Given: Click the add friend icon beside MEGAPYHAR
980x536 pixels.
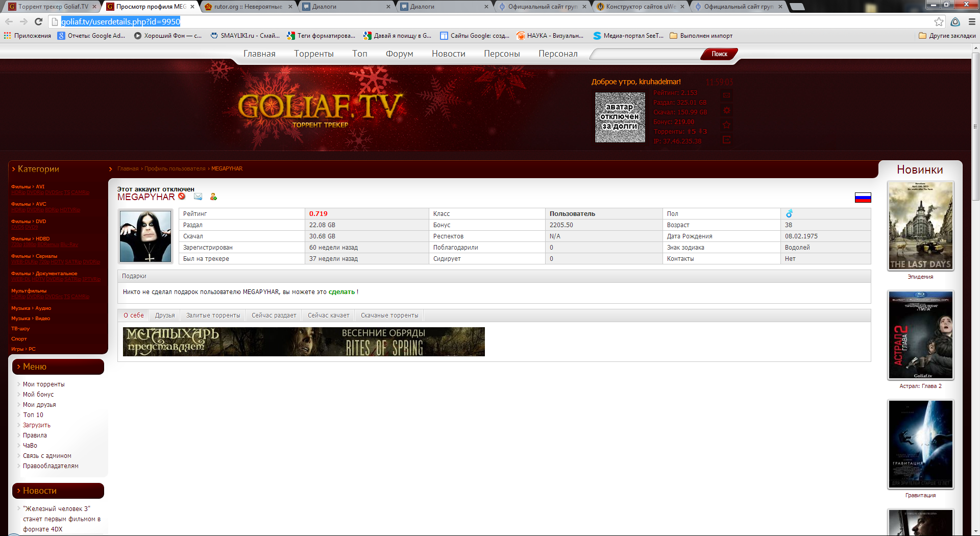Looking at the screenshot, I should 213,197.
